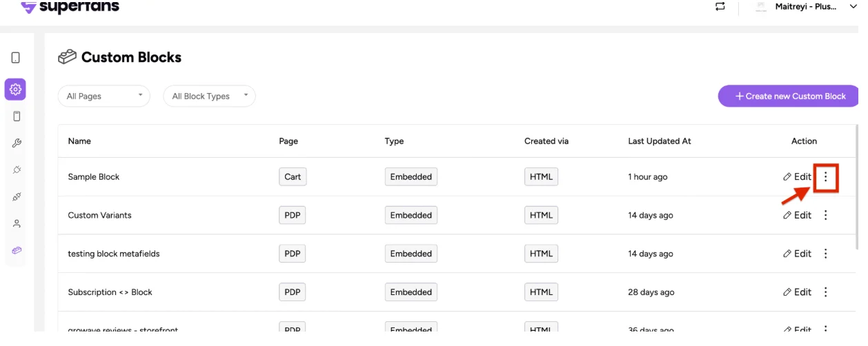
Task: Click the Cart page tag
Action: pyautogui.click(x=293, y=177)
